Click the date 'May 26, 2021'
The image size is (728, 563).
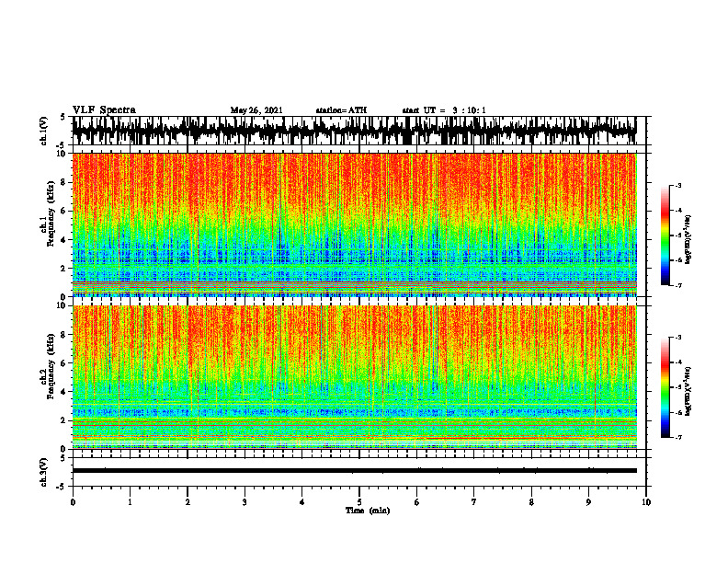(x=256, y=110)
